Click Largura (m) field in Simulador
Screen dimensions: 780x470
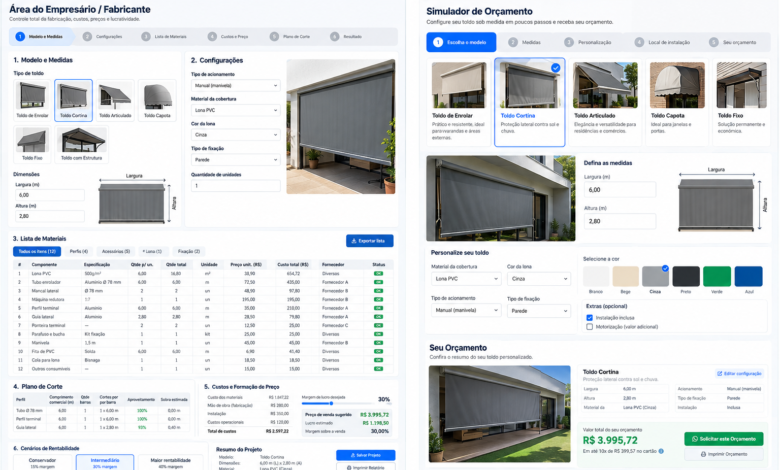(620, 190)
